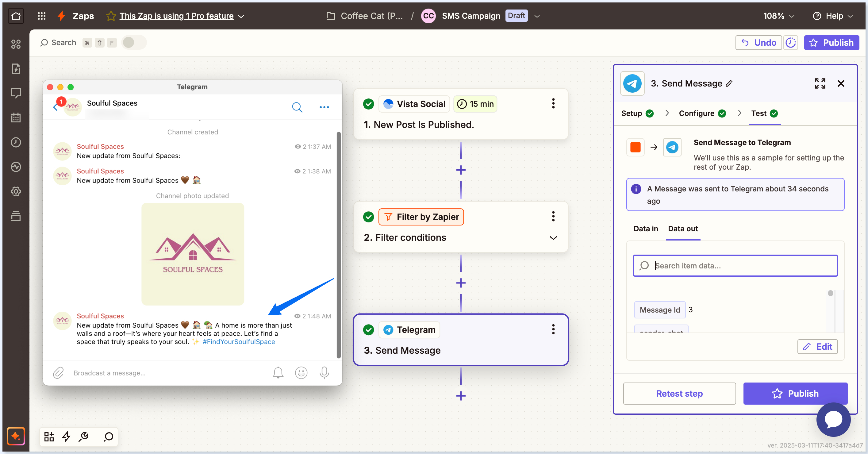
Task: Click the Soulful Spaces channel photo thumbnail
Action: [192, 254]
